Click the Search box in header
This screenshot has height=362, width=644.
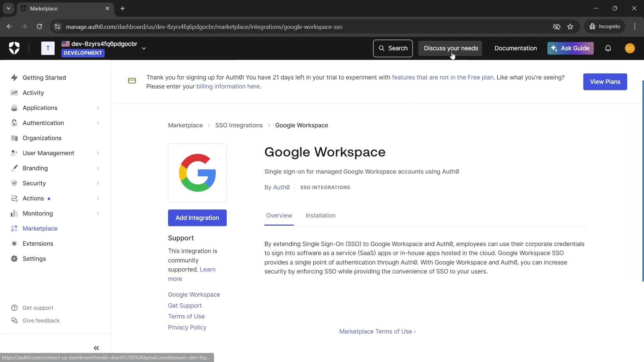point(393,48)
